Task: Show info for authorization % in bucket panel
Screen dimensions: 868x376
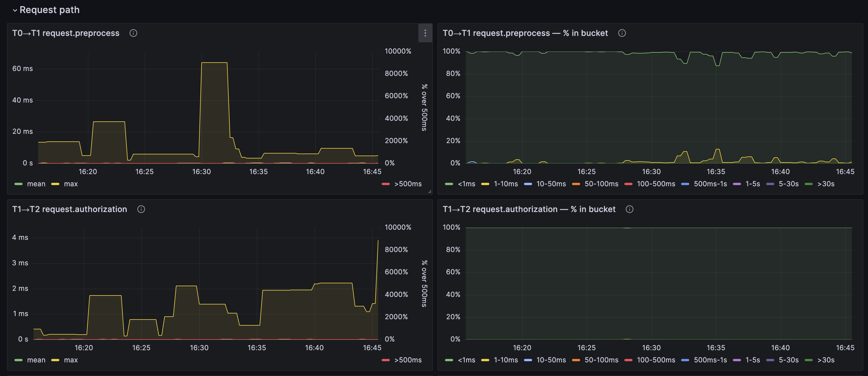Action: coord(629,209)
